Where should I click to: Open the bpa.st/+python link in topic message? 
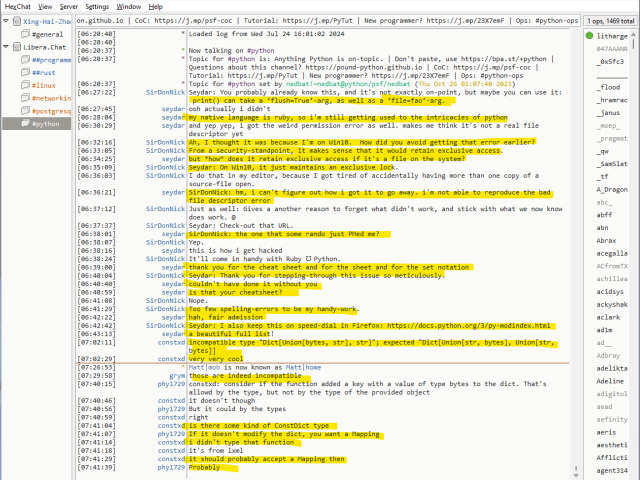[505, 59]
